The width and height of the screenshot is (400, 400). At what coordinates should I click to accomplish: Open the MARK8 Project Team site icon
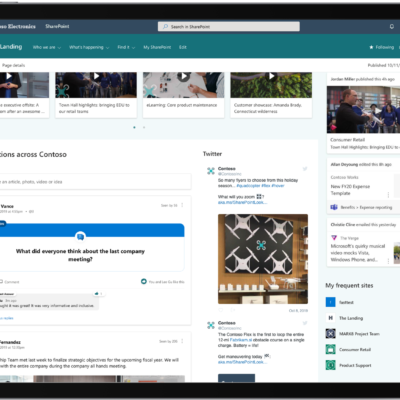click(x=330, y=334)
